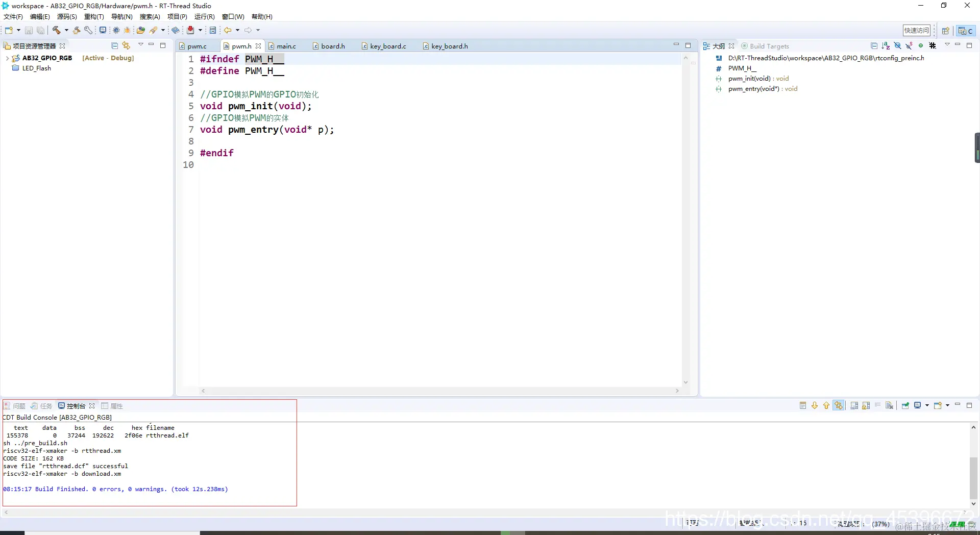
Task: Switch to the pwm.c editor tab
Action: pos(197,46)
